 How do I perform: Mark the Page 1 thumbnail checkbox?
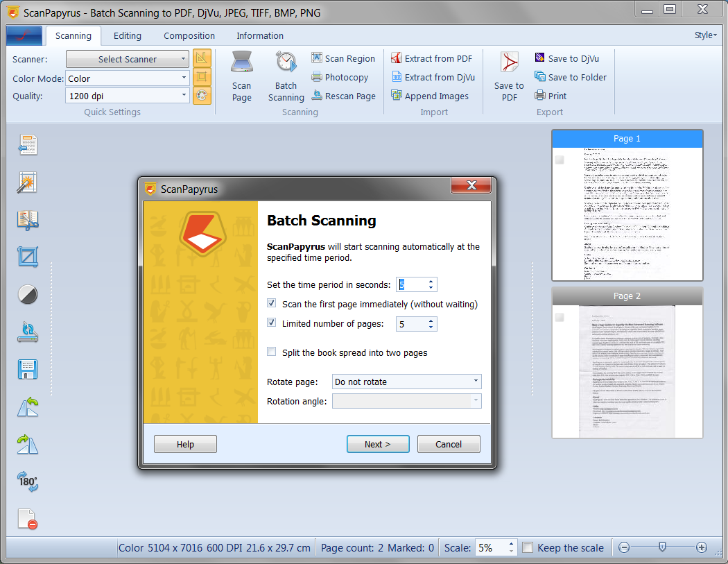(x=560, y=160)
